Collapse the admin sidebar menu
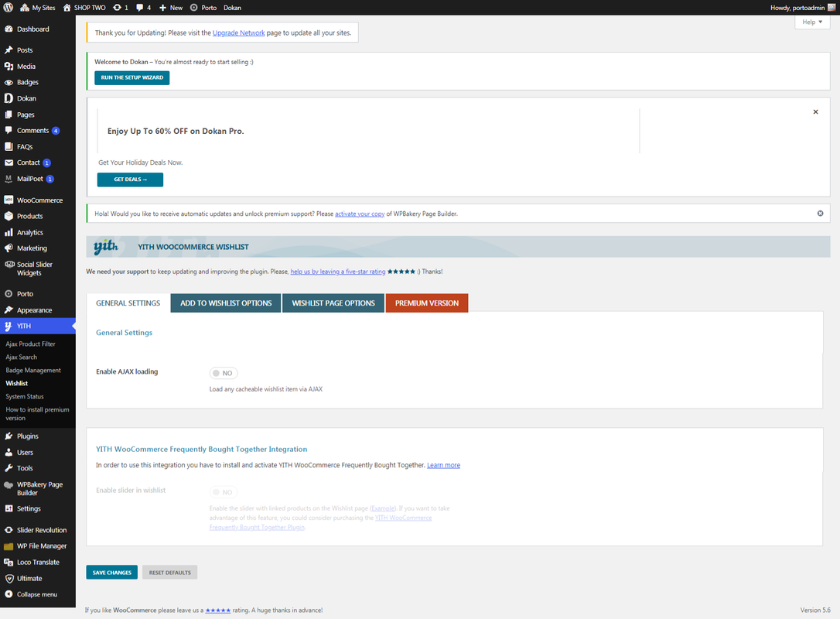840x619 pixels. (x=31, y=593)
